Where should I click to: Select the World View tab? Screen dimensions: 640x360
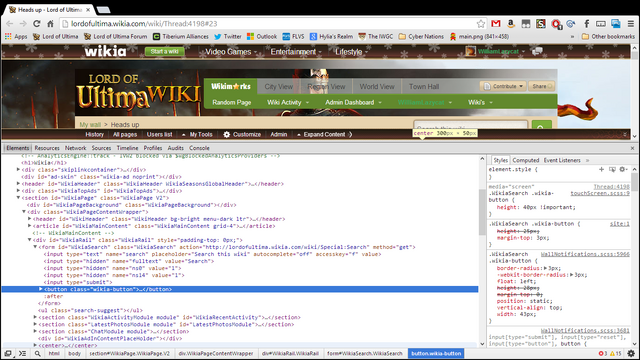(377, 87)
